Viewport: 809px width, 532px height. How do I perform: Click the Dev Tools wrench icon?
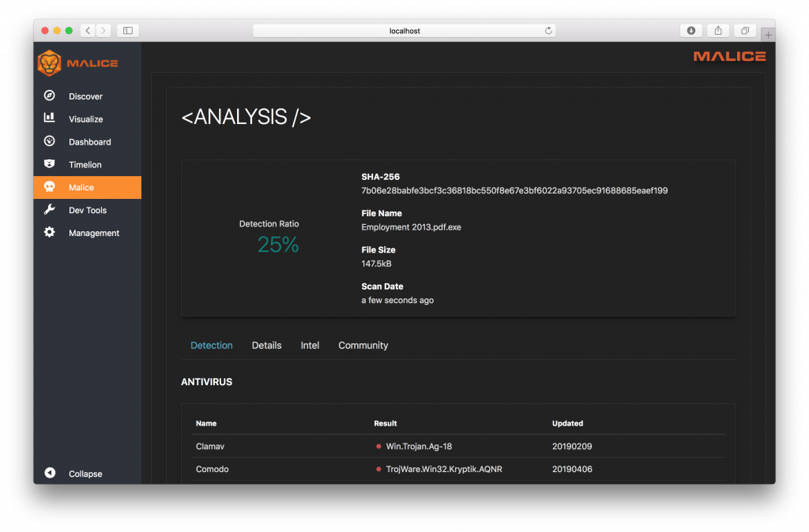coord(50,209)
